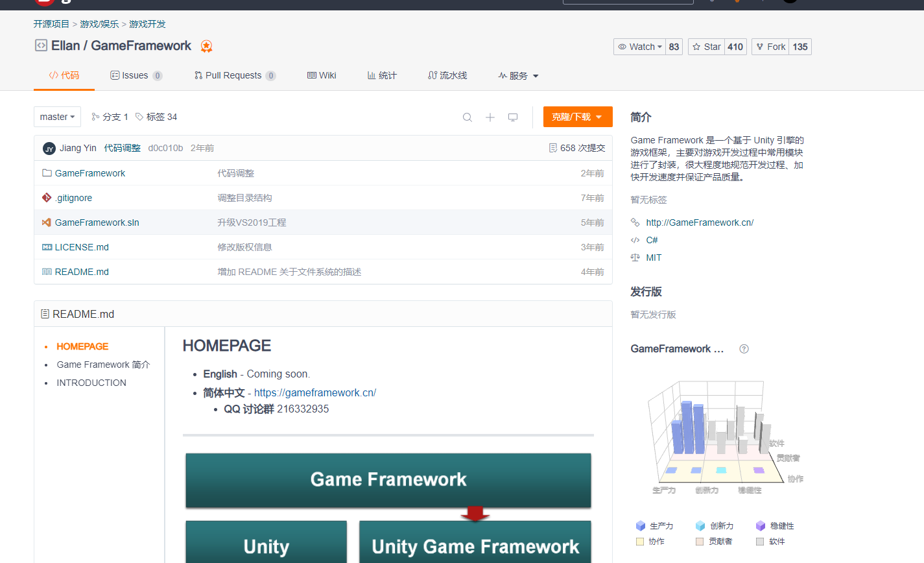Open commit hash d0c010b
The width and height of the screenshot is (924, 563).
click(x=165, y=148)
